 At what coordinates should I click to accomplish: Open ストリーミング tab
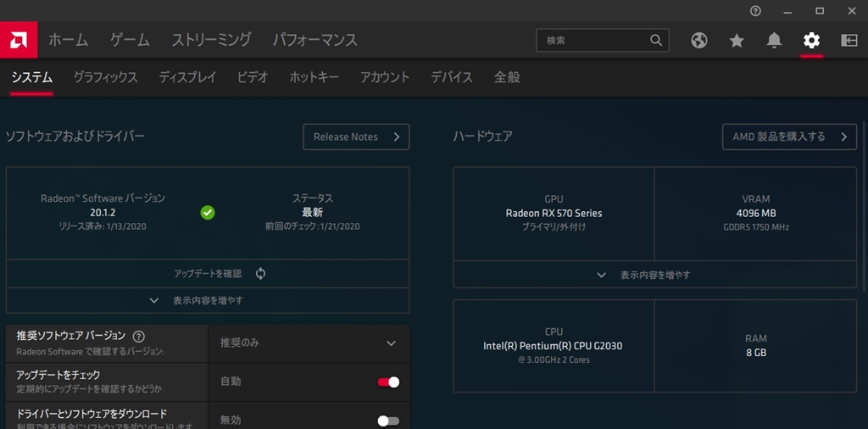(x=211, y=40)
